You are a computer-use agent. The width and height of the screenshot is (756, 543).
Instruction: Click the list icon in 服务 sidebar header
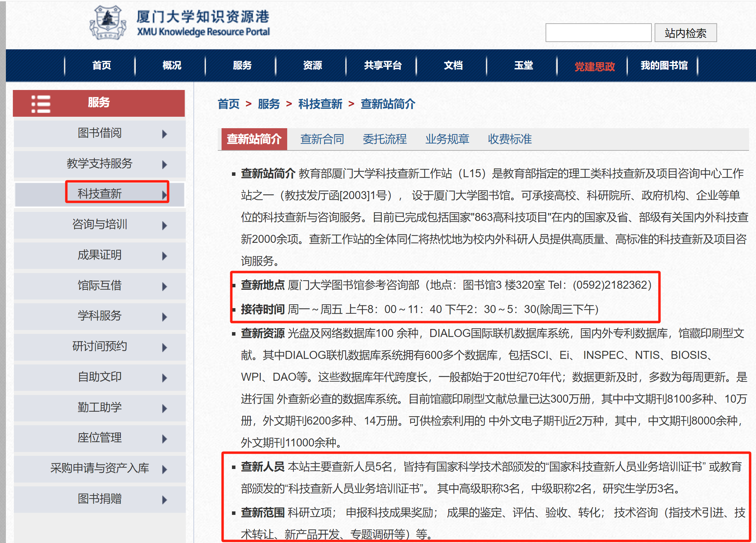click(x=41, y=104)
